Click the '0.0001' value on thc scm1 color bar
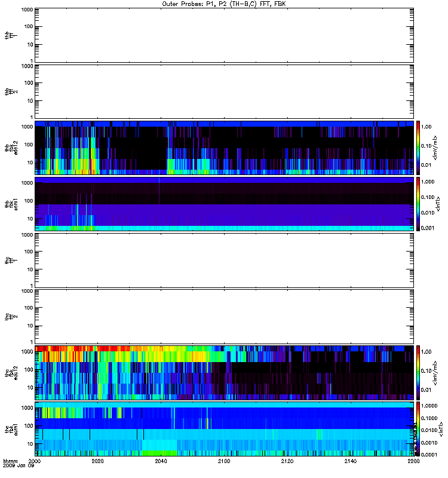The height and width of the screenshot is (478, 448). point(429,455)
